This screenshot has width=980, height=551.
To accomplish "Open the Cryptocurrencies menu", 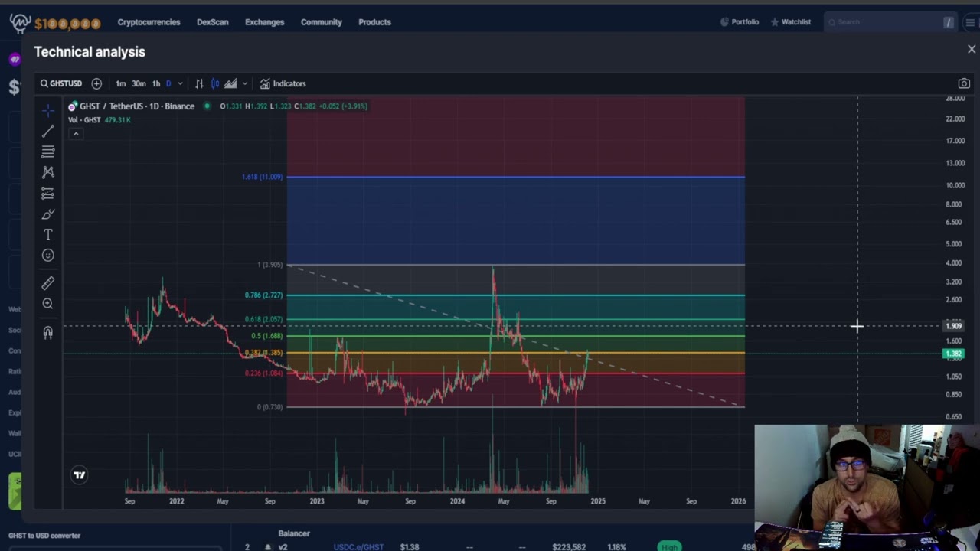I will tap(149, 22).
